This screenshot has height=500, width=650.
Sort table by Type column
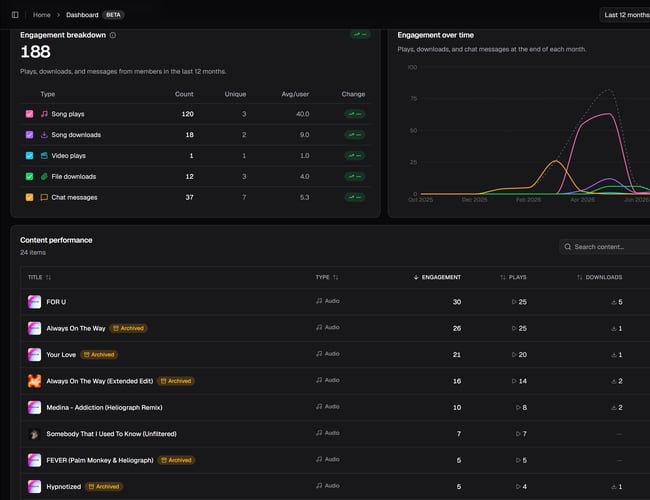[327, 277]
